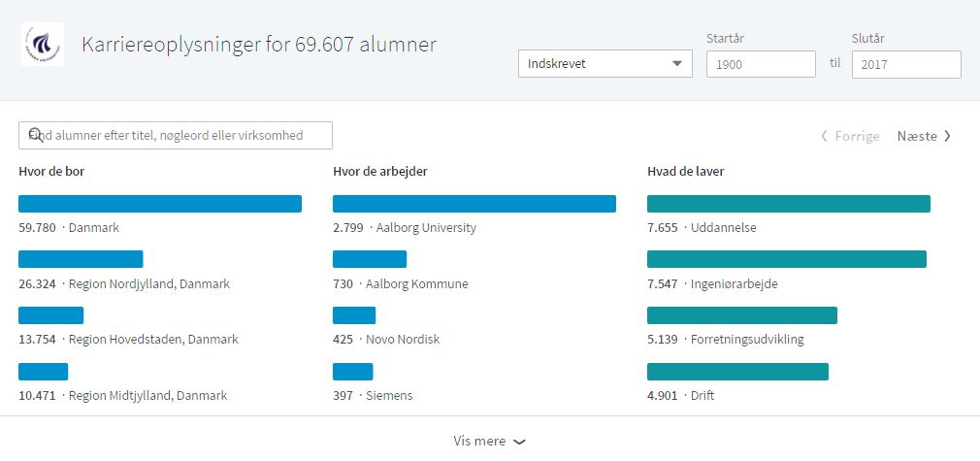Select the Aalborg Kommune employer bar
The height and width of the screenshot is (461, 980).
(x=370, y=259)
